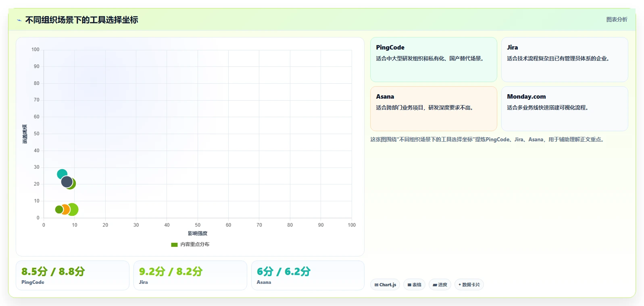The image size is (644, 306).
Task: Click the summary sentence starting with 这张图围绕
Action: [487, 140]
